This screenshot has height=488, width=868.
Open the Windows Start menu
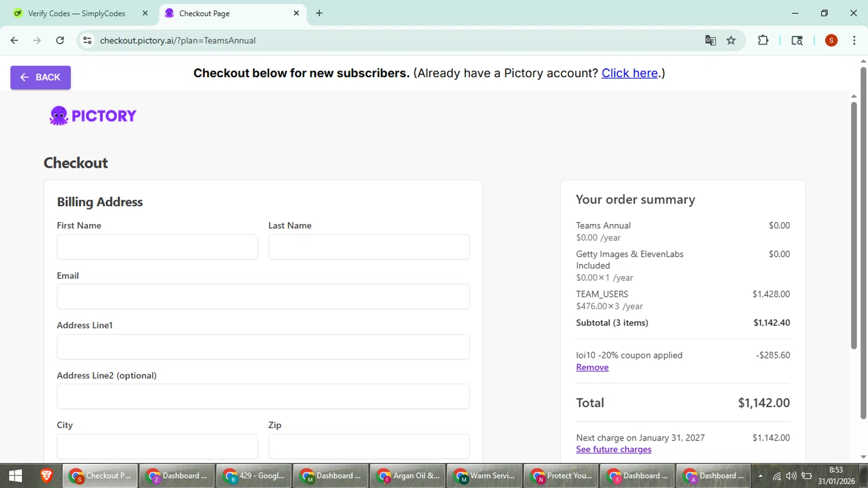[16, 476]
